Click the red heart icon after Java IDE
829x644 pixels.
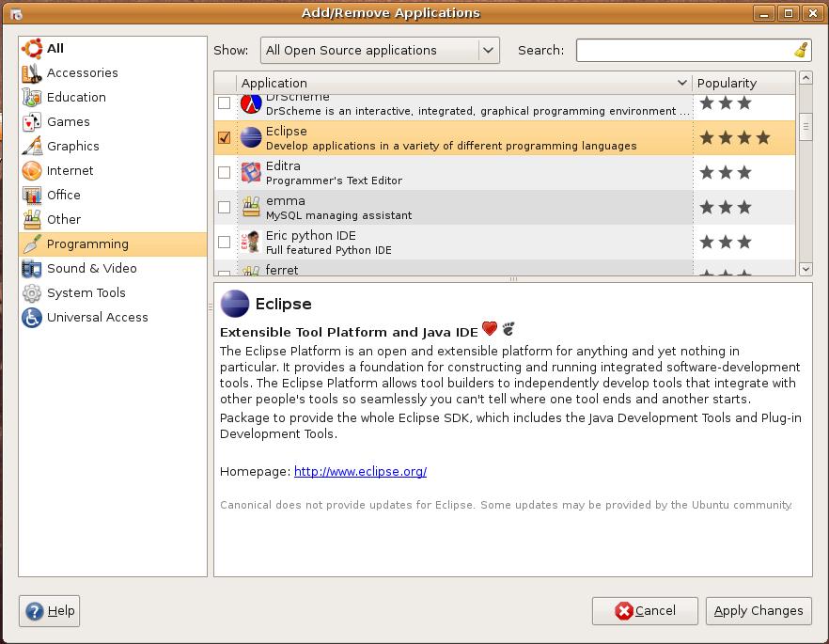point(490,328)
